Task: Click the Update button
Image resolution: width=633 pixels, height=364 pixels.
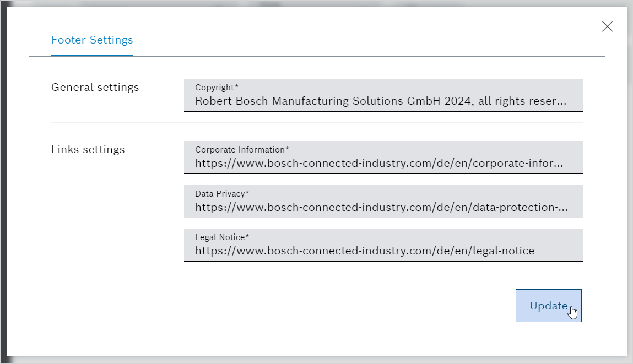Action: pos(548,306)
